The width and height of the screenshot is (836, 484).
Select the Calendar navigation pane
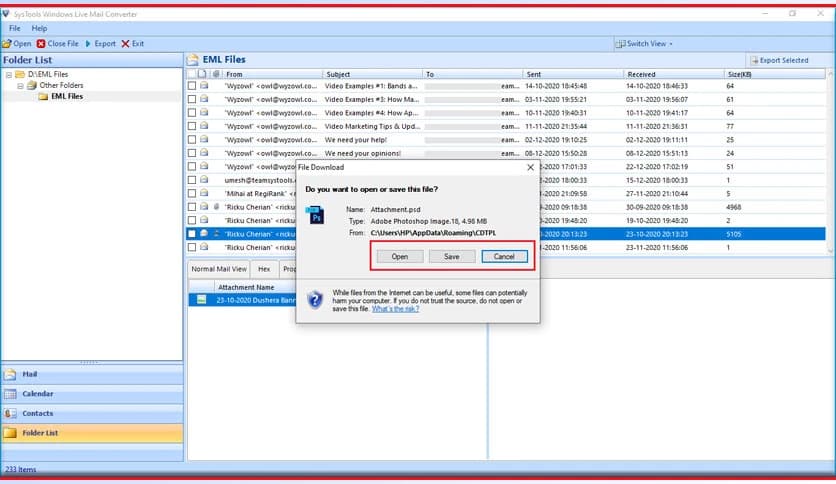click(92, 394)
